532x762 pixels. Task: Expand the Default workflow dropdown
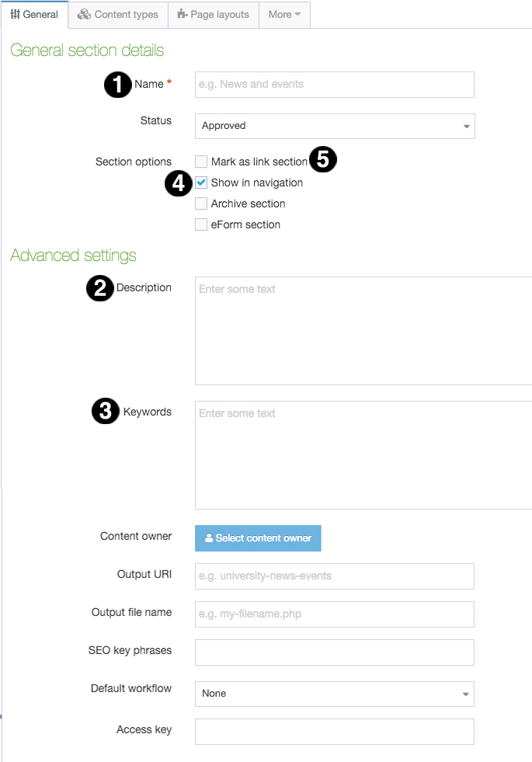coord(334,694)
